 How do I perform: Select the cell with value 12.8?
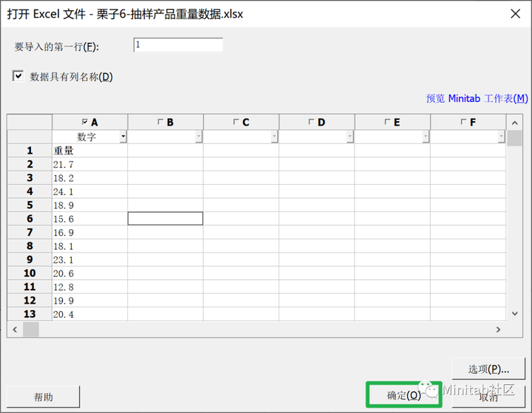click(90, 287)
